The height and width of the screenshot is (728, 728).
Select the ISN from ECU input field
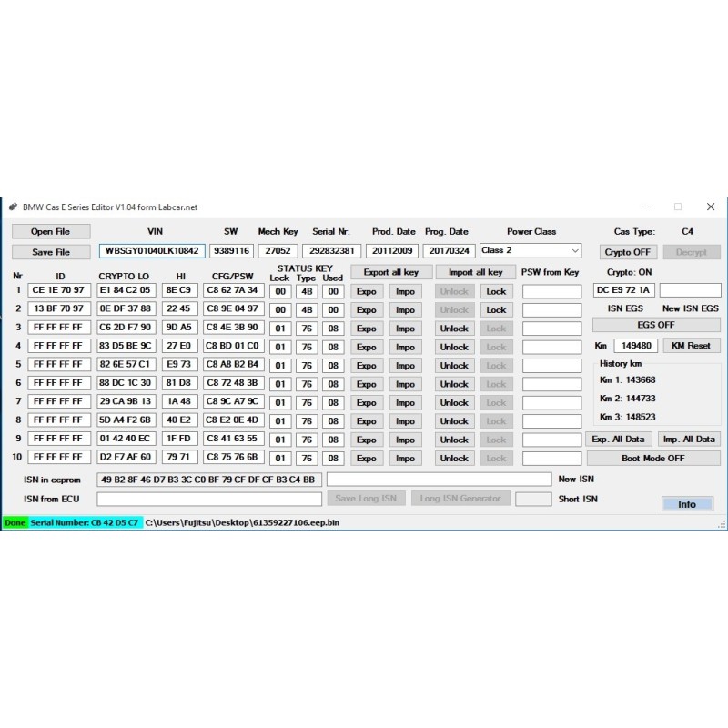209,499
